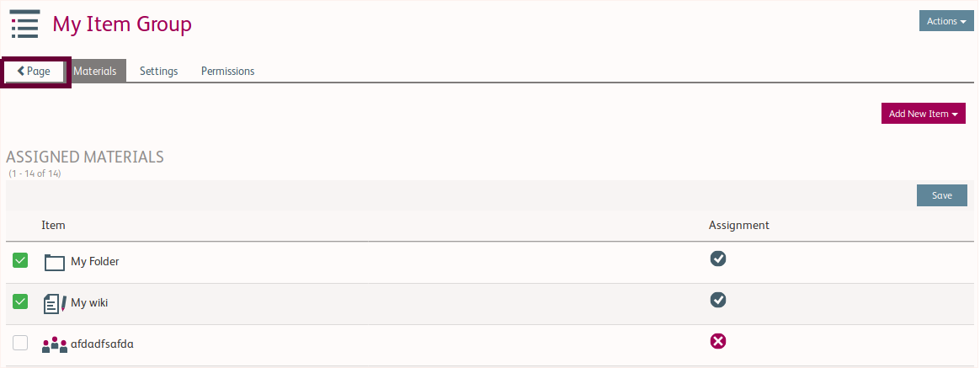Open the Actions dropdown
Viewport: 980px width, 368px height.
[x=946, y=21]
